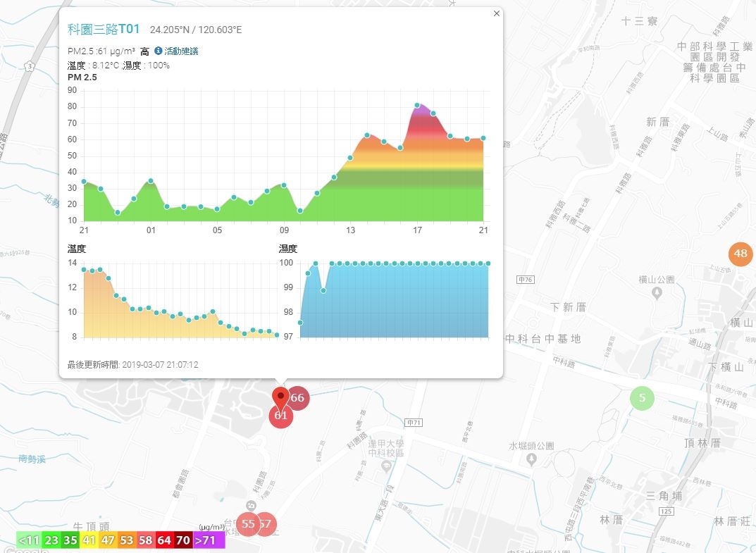Image resolution: width=756 pixels, height=553 pixels.
Task: Click the first temperature chart data point
Action: coord(84,270)
